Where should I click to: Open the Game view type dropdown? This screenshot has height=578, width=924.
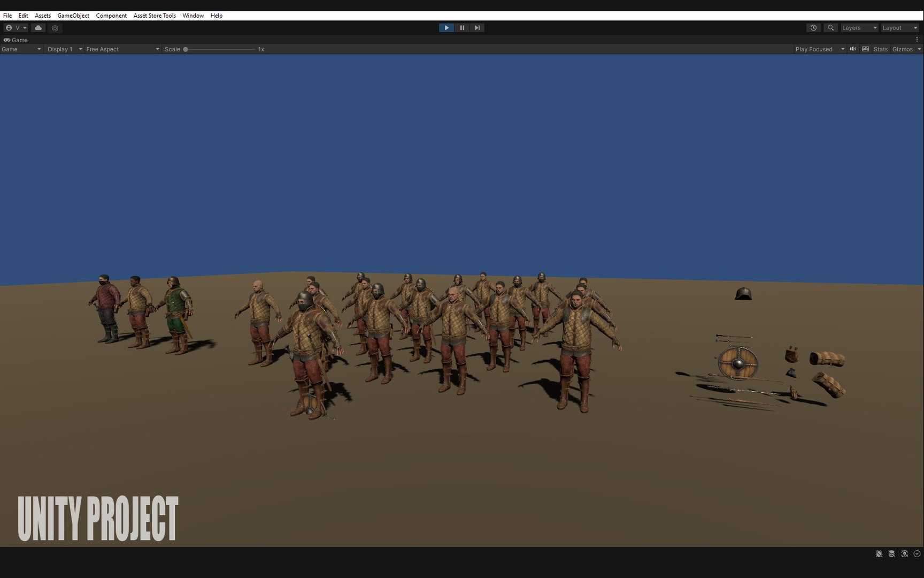tap(21, 49)
